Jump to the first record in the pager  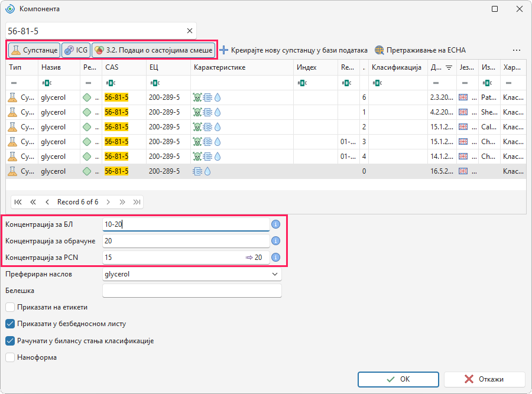pos(18,202)
